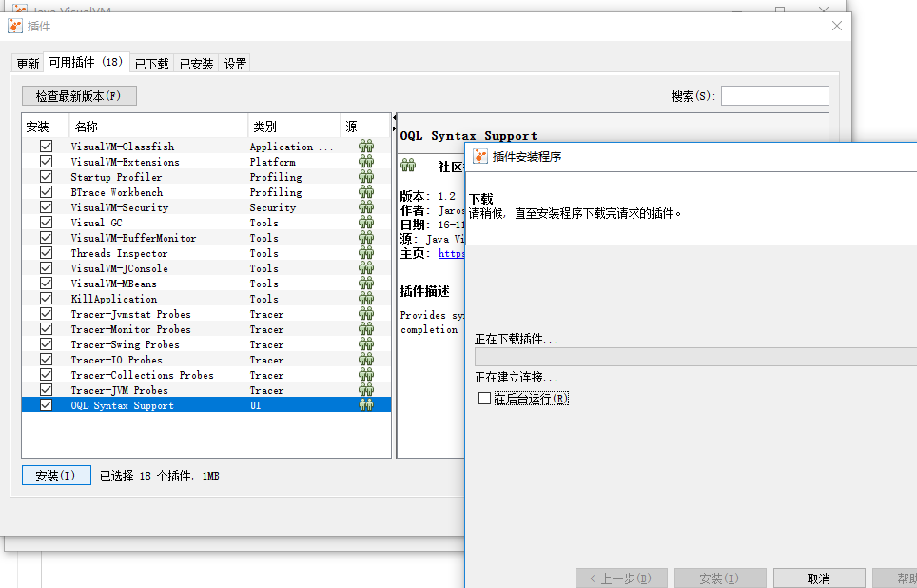The width and height of the screenshot is (917, 588).
Task: Click 取消 in the plugin installer
Action: click(819, 578)
